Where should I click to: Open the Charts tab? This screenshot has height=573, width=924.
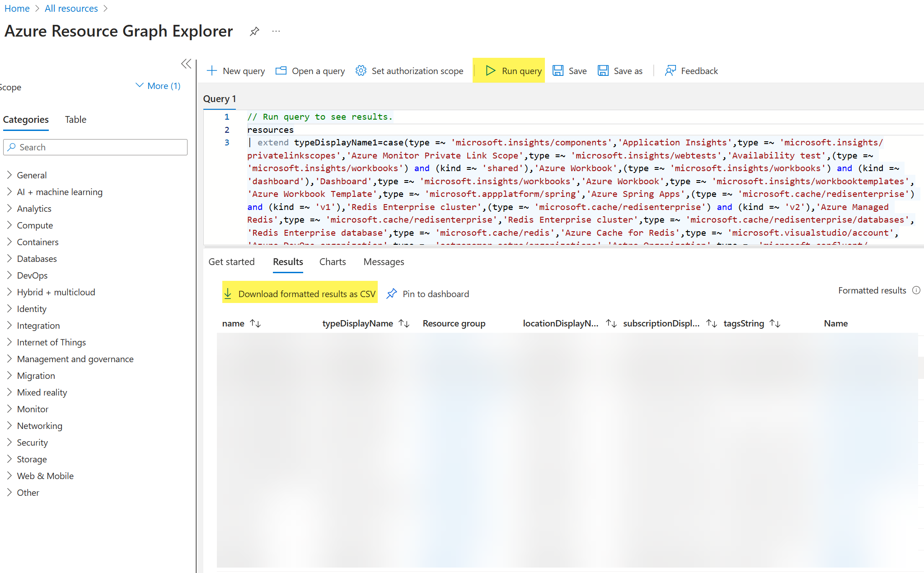click(333, 262)
